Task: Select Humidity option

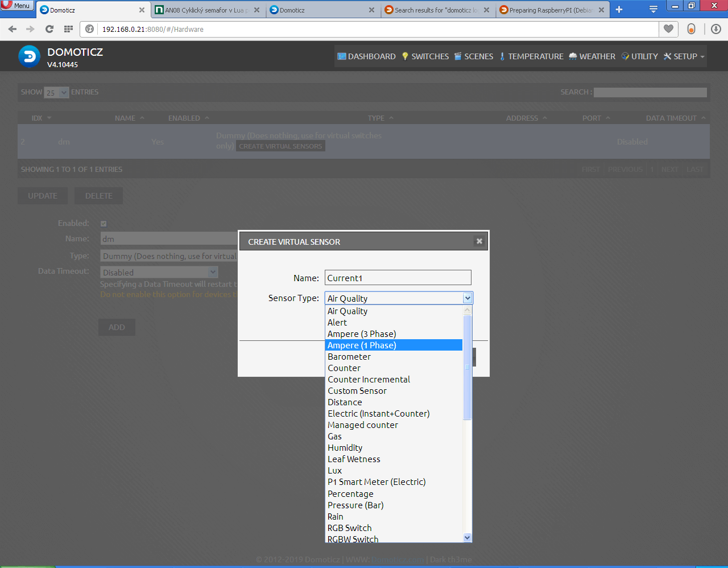Action: (394, 448)
